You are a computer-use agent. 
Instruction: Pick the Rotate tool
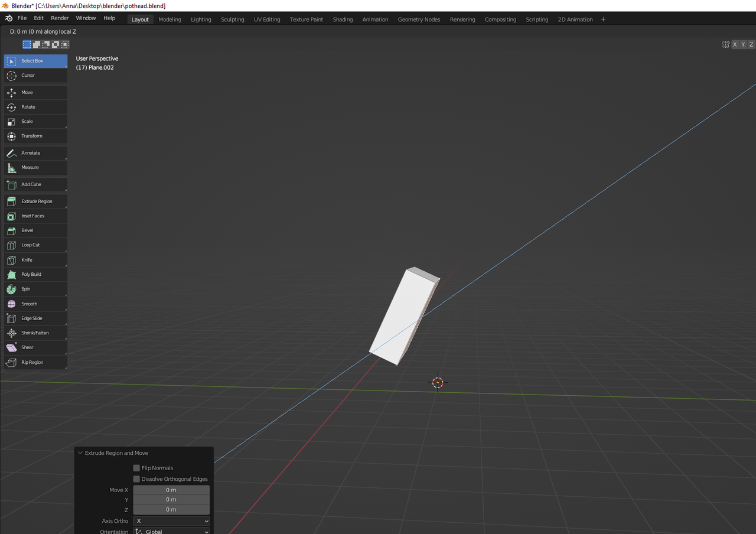(x=35, y=107)
